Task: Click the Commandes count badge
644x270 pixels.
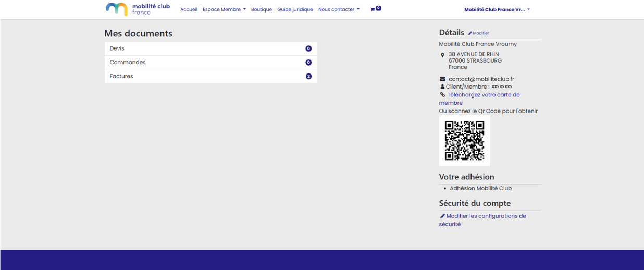Action: click(x=308, y=63)
